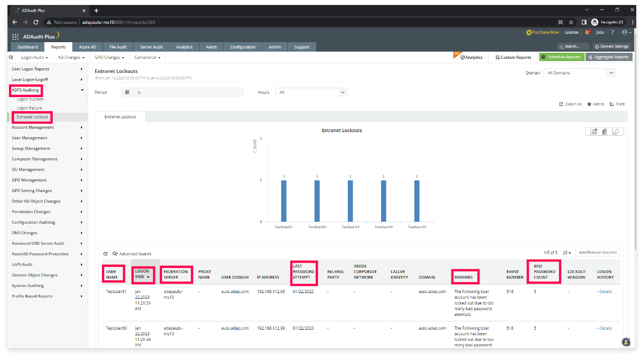Switch to the Alerts tab
644x358 pixels.
pos(211,47)
